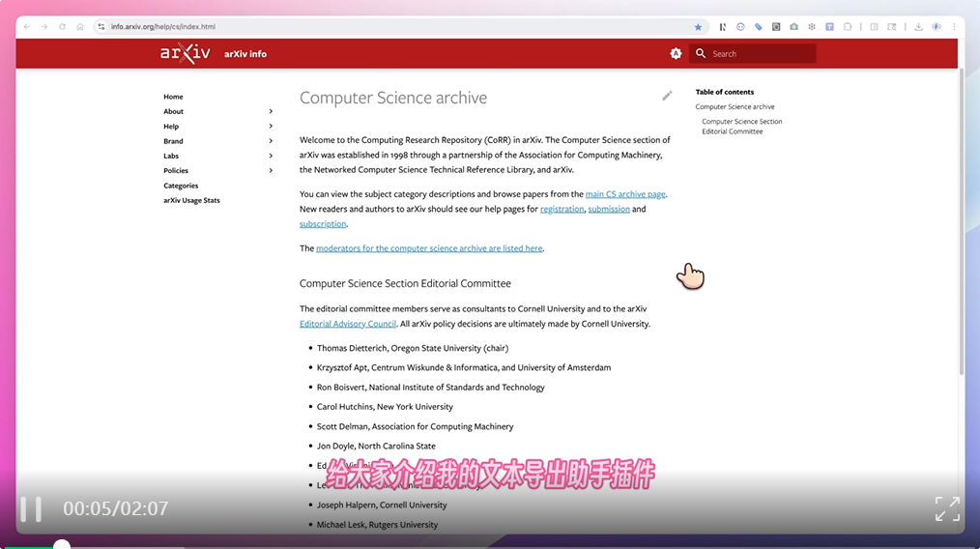The image size is (980, 549).
Task: Open site info icon in address bar
Action: pos(101,27)
